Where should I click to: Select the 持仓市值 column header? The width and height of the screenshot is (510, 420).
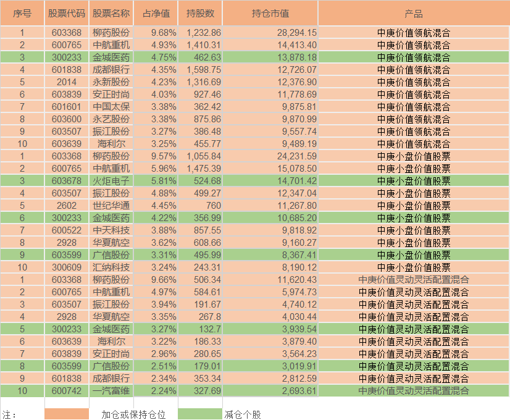point(270,13)
